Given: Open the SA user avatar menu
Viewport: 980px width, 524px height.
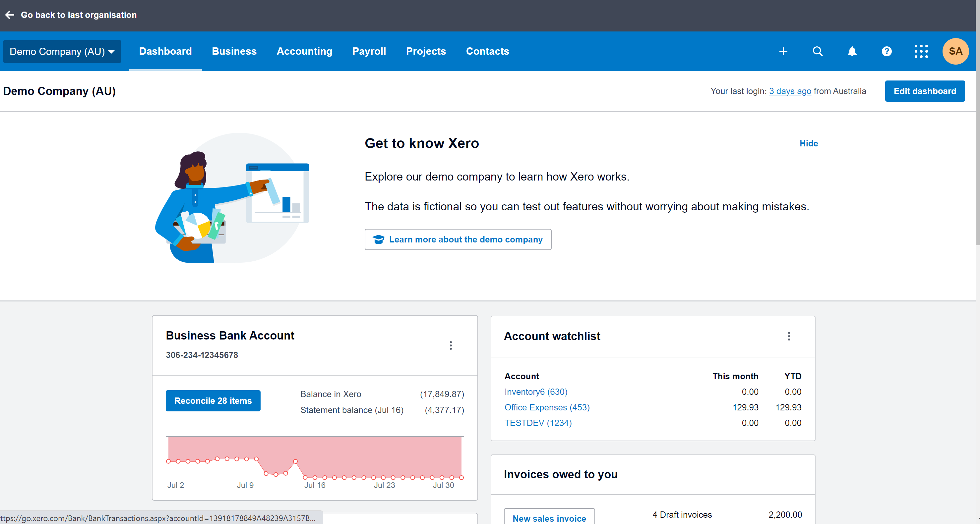Looking at the screenshot, I should [x=955, y=51].
